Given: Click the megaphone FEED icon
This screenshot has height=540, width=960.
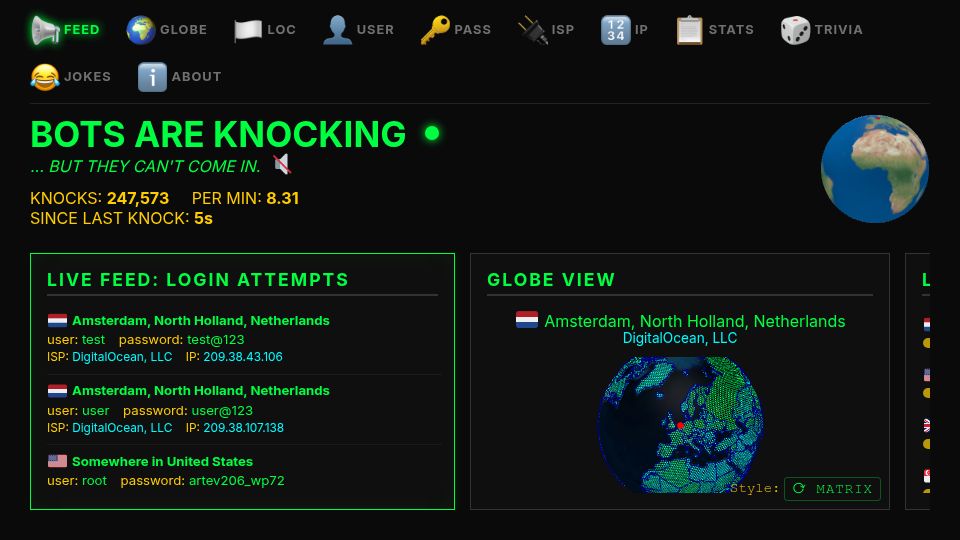Looking at the screenshot, I should pyautogui.click(x=45, y=30).
